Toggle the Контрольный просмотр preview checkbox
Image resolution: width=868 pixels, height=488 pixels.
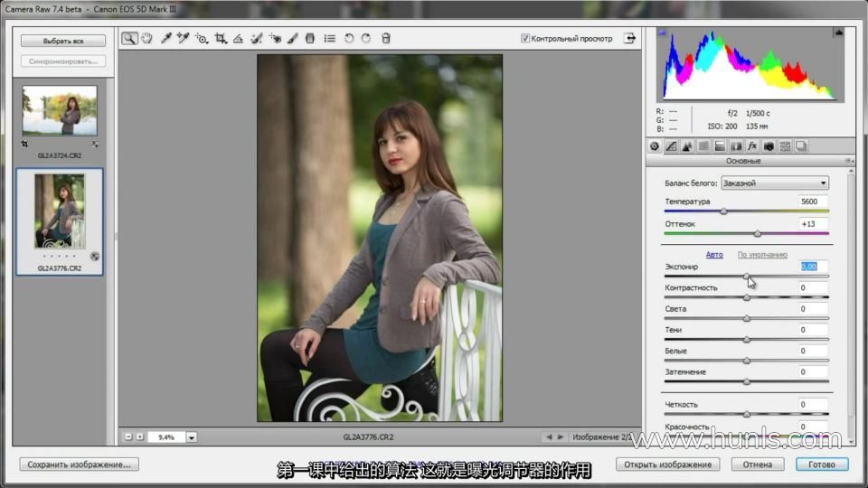524,38
